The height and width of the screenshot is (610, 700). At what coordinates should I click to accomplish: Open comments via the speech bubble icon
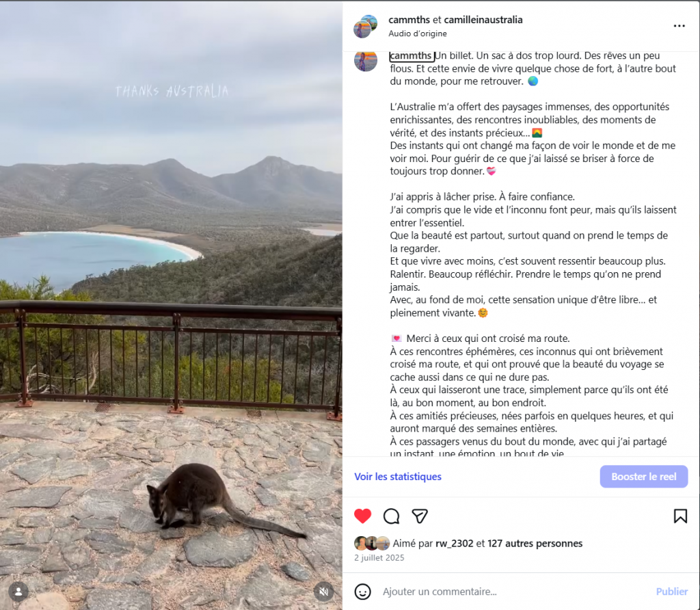point(392,516)
